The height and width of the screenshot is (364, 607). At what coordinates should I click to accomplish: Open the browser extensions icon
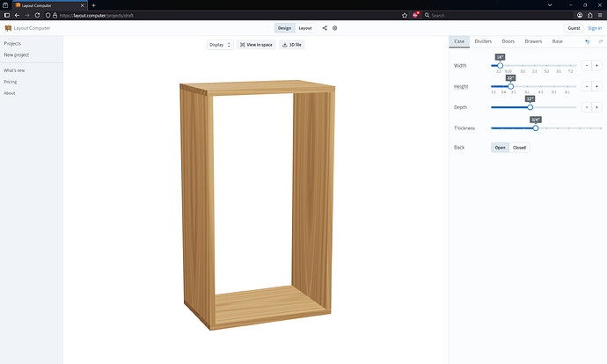click(x=590, y=16)
